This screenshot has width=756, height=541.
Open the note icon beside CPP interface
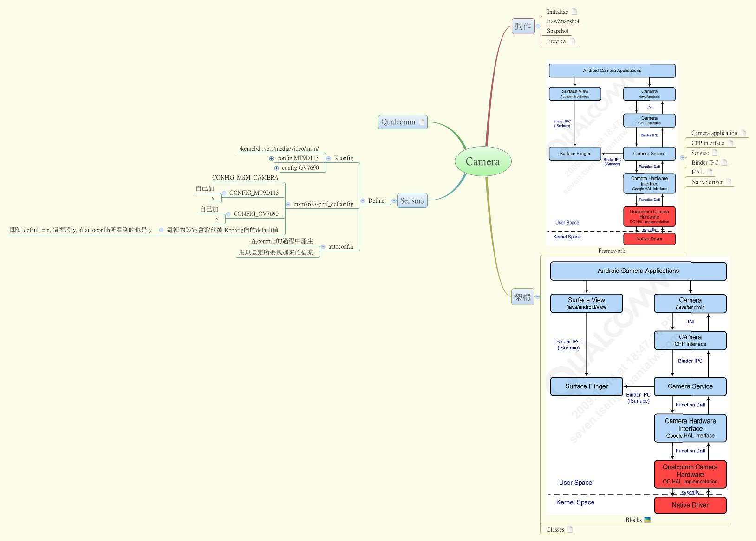click(730, 143)
